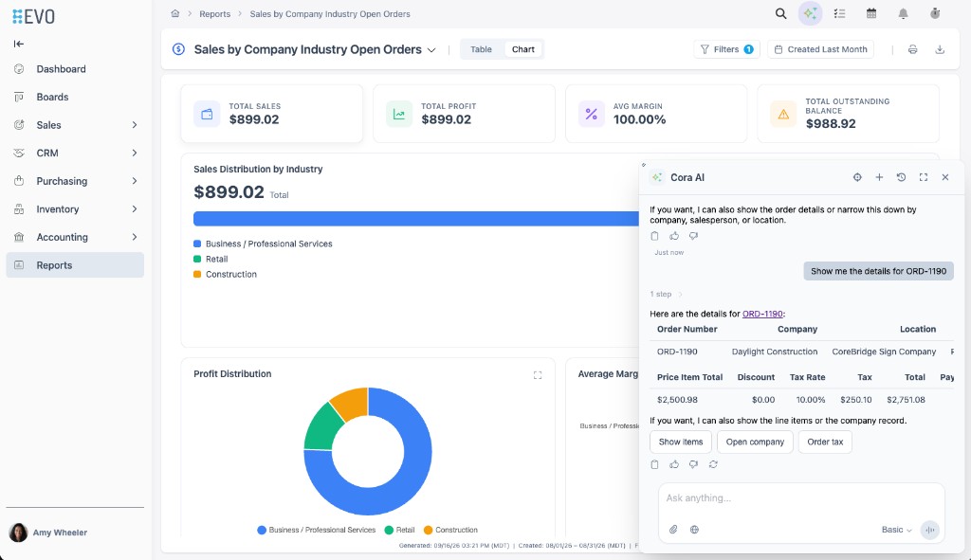The image size is (971, 560).
Task: Change Created Last Month date range
Action: point(820,49)
